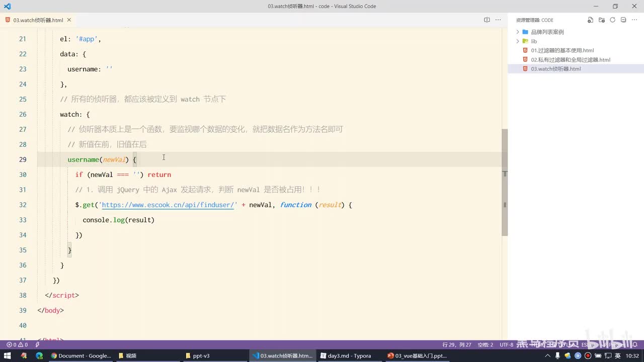Place cursor on console.log(result) line

click(118, 220)
